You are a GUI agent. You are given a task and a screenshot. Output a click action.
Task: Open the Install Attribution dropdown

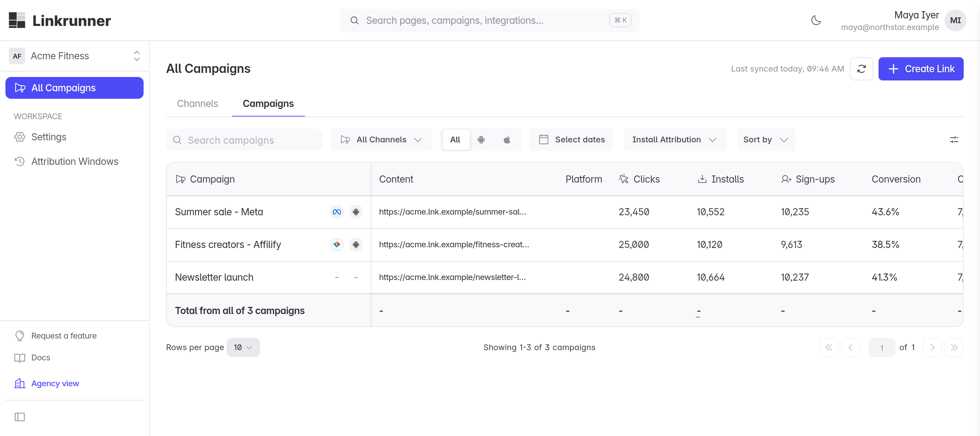click(675, 140)
